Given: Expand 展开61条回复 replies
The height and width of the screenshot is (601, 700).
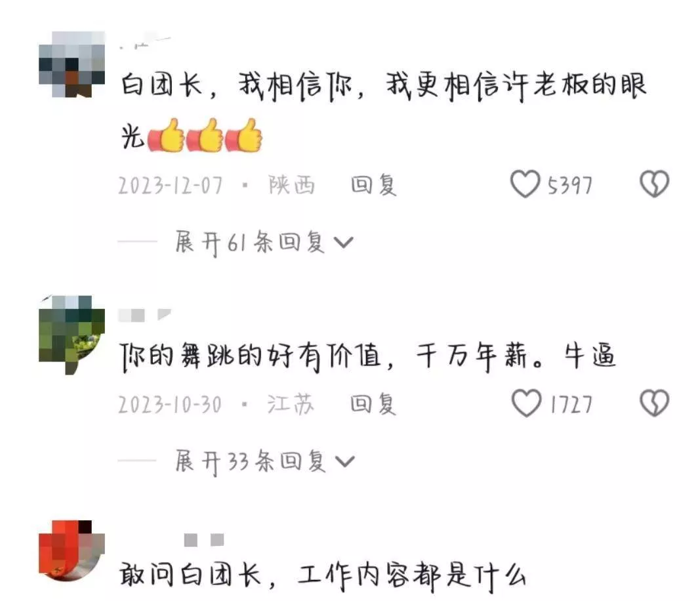Looking at the screenshot, I should click(x=264, y=243).
